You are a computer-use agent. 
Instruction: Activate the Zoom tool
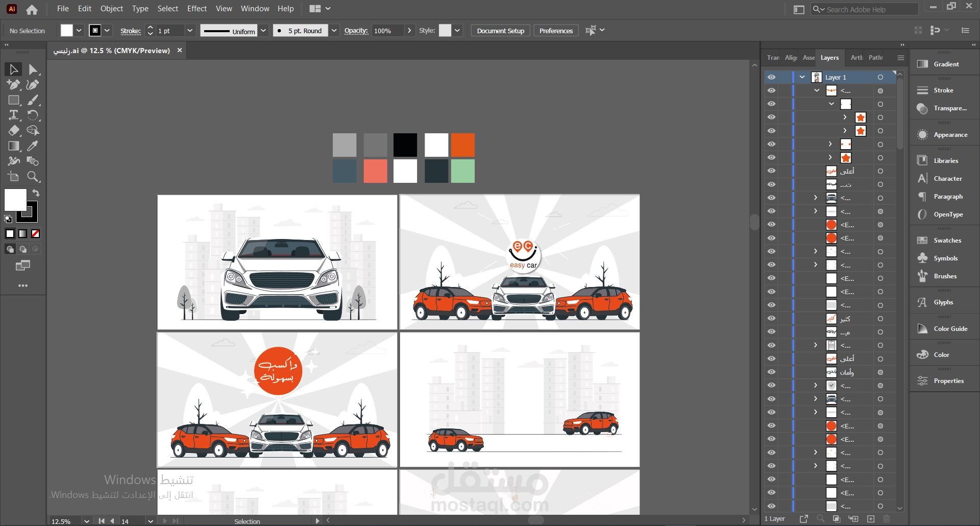(33, 177)
